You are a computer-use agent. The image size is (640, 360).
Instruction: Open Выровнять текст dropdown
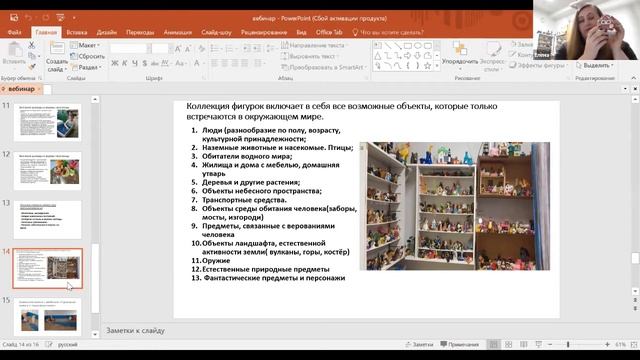(x=309, y=56)
